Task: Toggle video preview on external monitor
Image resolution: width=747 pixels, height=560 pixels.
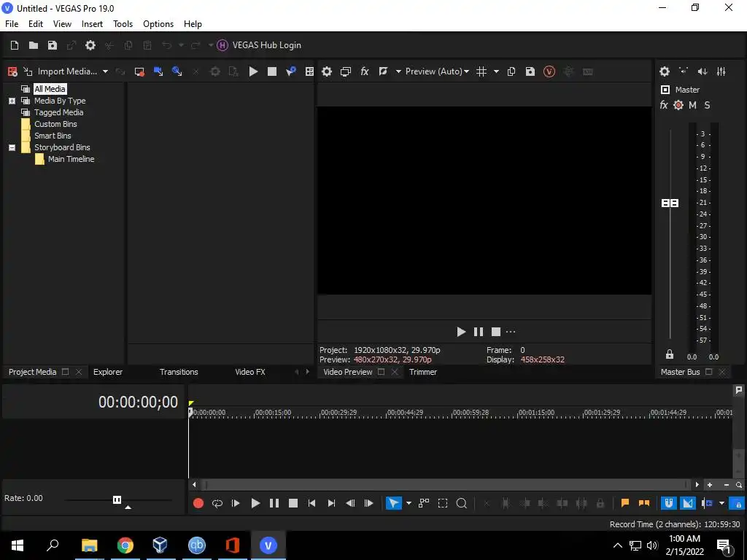Action: pos(346,71)
